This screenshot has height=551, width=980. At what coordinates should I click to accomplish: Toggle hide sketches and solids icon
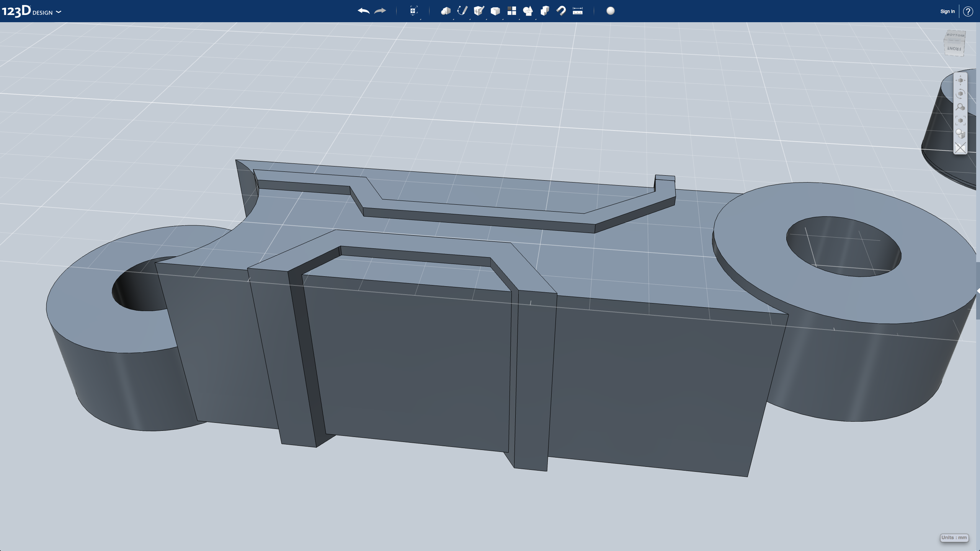[960, 148]
